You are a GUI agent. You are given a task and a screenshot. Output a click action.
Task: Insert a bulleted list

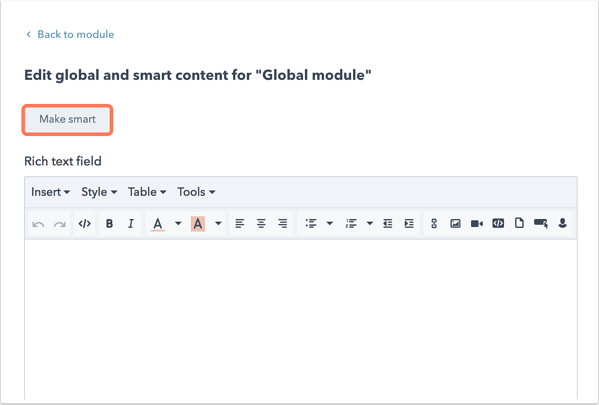[x=311, y=224]
